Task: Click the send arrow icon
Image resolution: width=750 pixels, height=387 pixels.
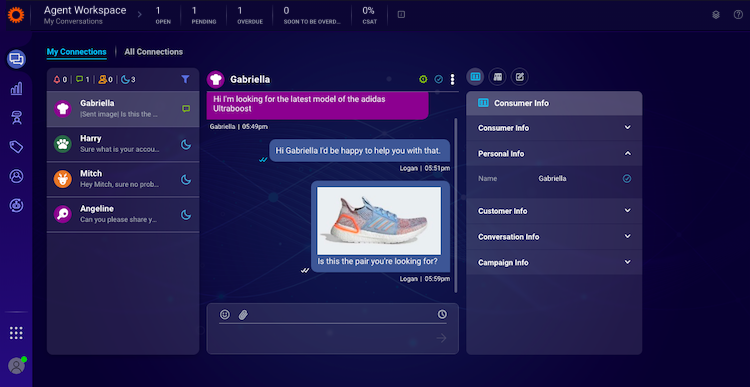Action: tap(441, 338)
